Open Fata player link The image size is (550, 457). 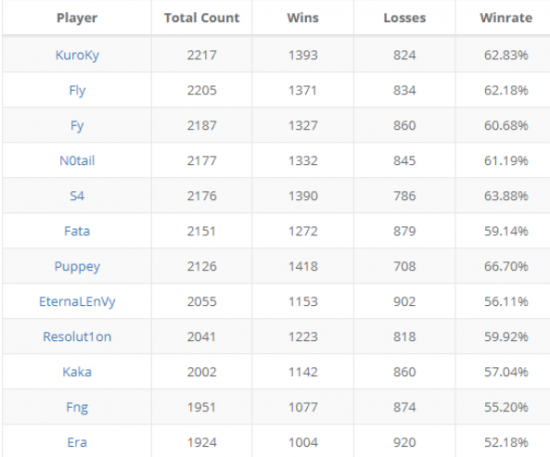(77, 231)
